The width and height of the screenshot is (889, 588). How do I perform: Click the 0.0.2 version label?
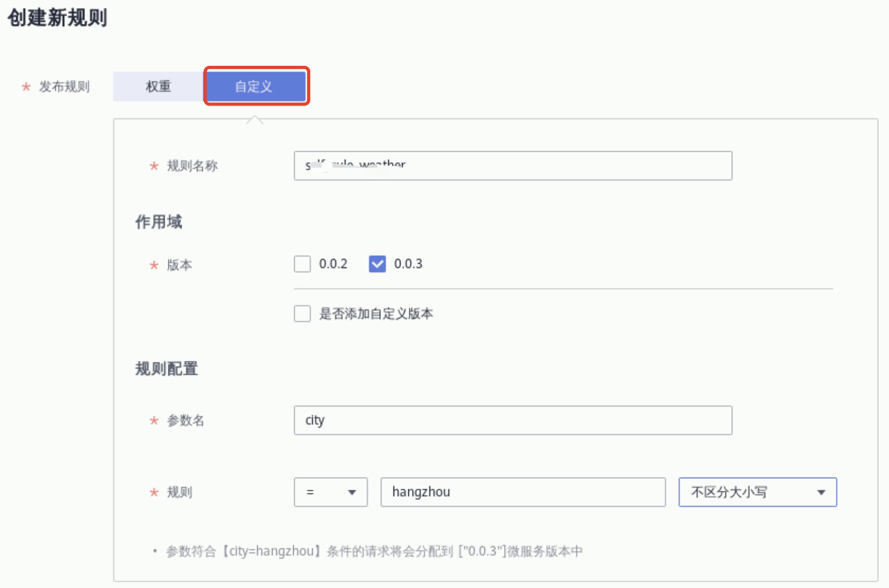(333, 264)
